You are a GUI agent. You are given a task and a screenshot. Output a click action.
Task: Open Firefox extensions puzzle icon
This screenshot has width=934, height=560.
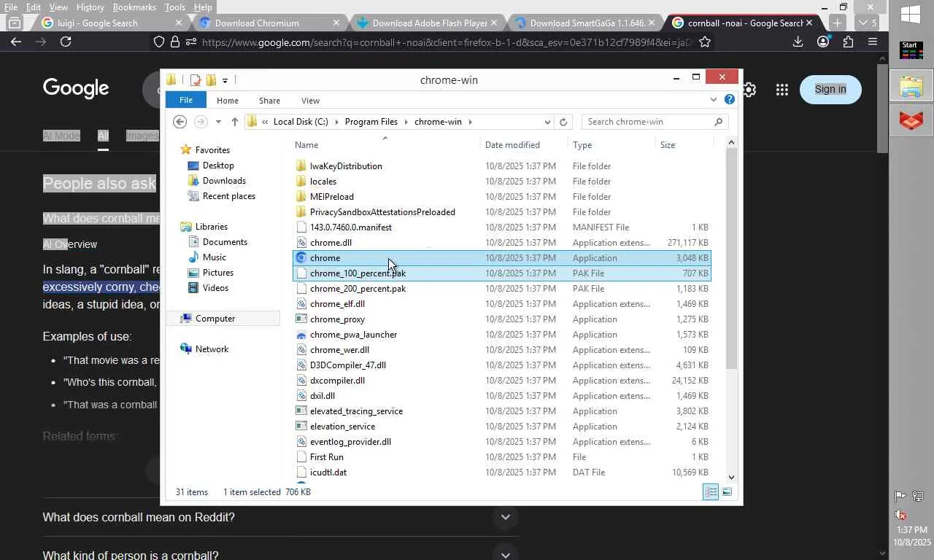point(848,42)
